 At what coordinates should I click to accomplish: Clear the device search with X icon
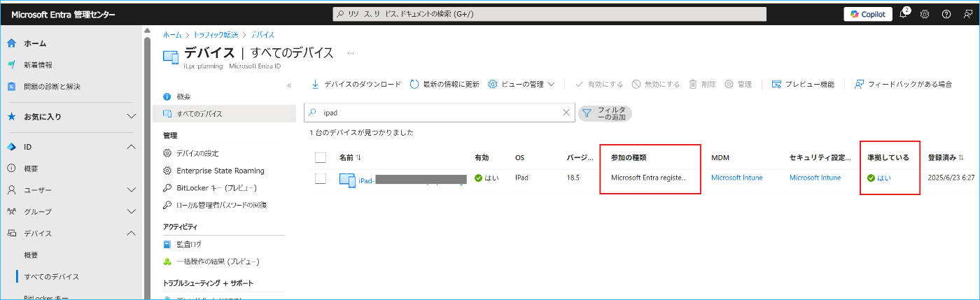point(566,112)
